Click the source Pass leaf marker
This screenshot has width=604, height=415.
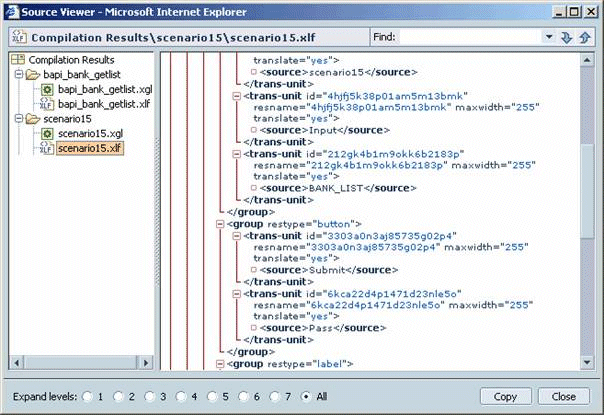tap(253, 328)
